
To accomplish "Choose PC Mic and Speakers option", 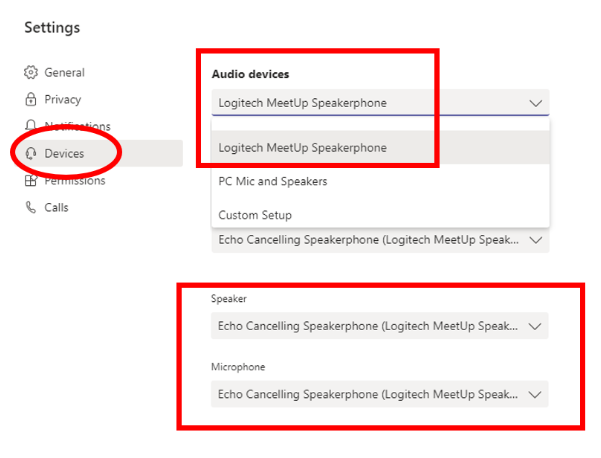I will click(380, 181).
